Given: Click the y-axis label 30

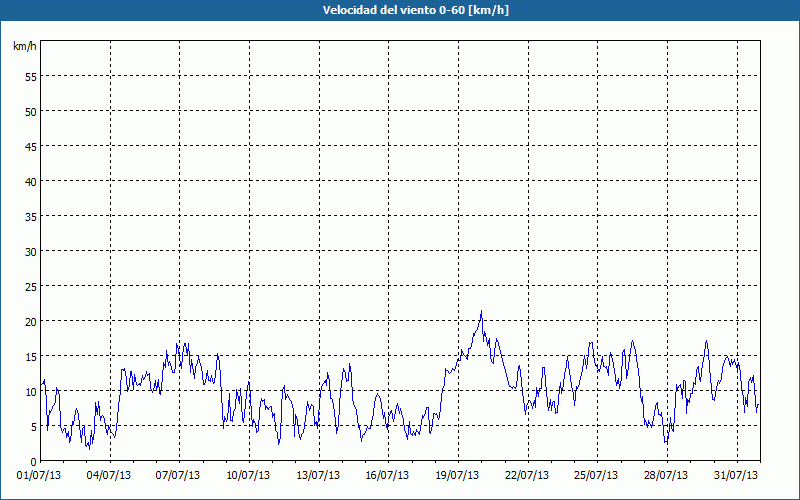Looking at the screenshot, I should [x=31, y=253].
